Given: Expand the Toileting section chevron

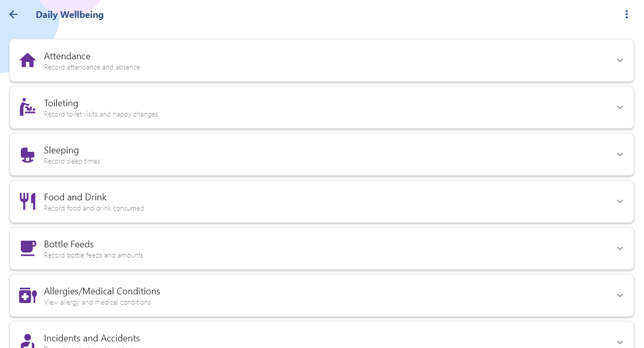Looking at the screenshot, I should point(620,107).
